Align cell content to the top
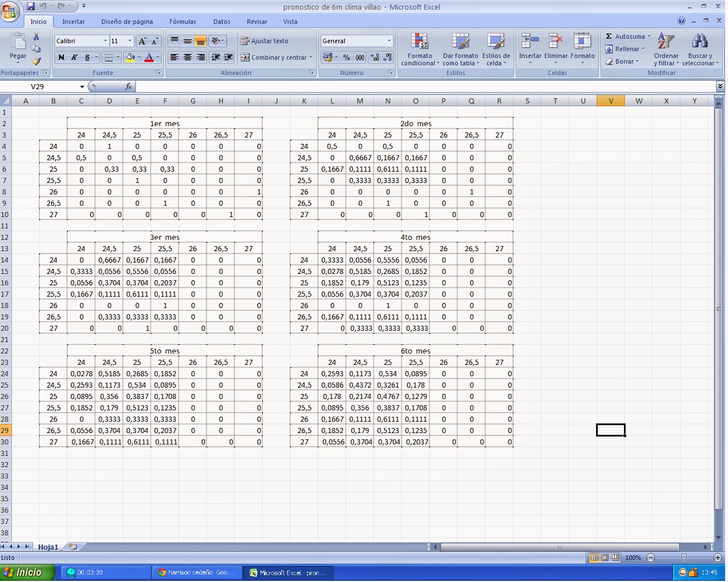Viewport: 728px width, 582px height. [175, 41]
